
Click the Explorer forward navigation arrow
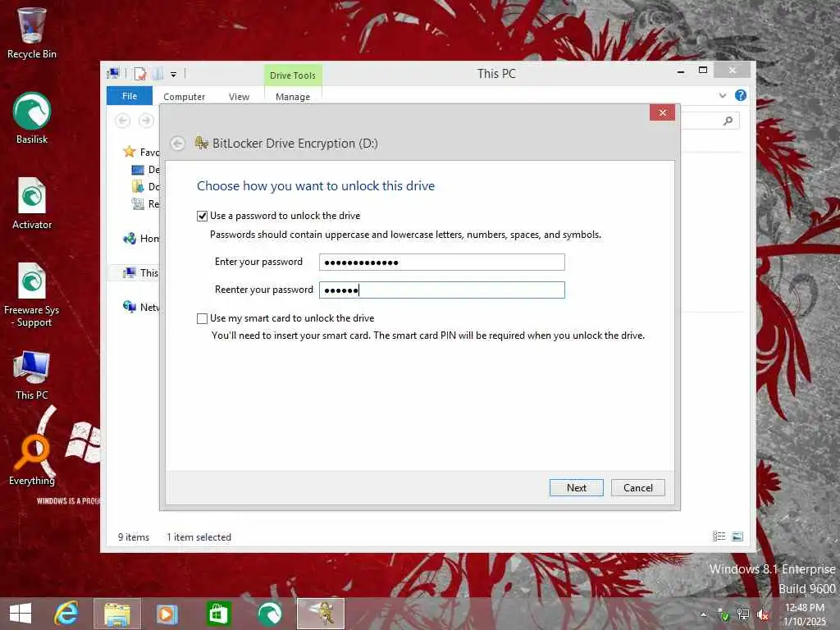point(146,121)
